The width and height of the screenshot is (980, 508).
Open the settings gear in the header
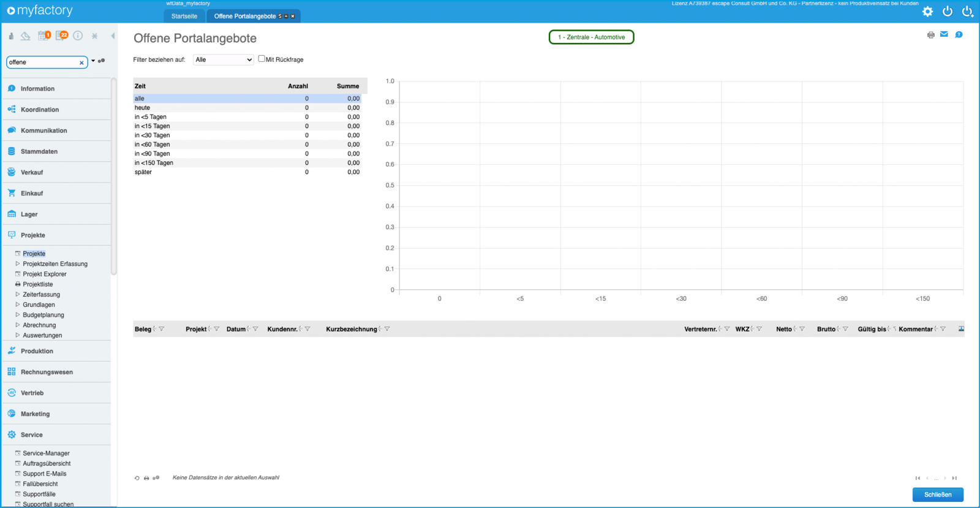point(927,12)
